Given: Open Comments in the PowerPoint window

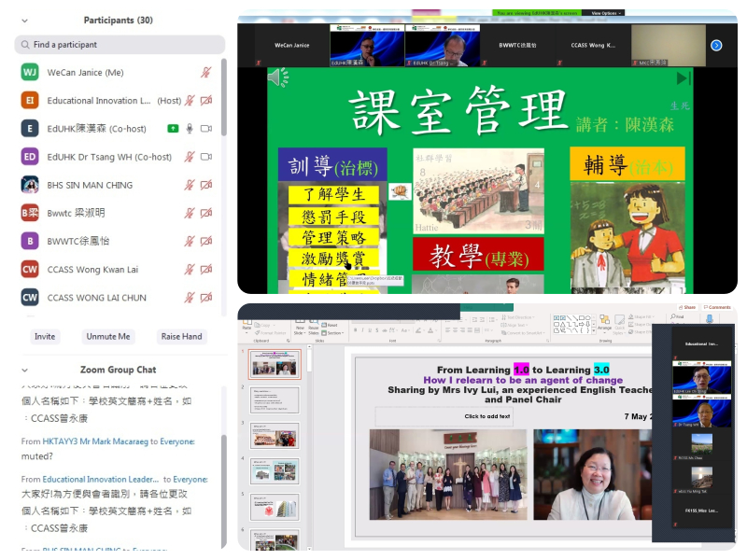Looking at the screenshot, I should [x=717, y=307].
